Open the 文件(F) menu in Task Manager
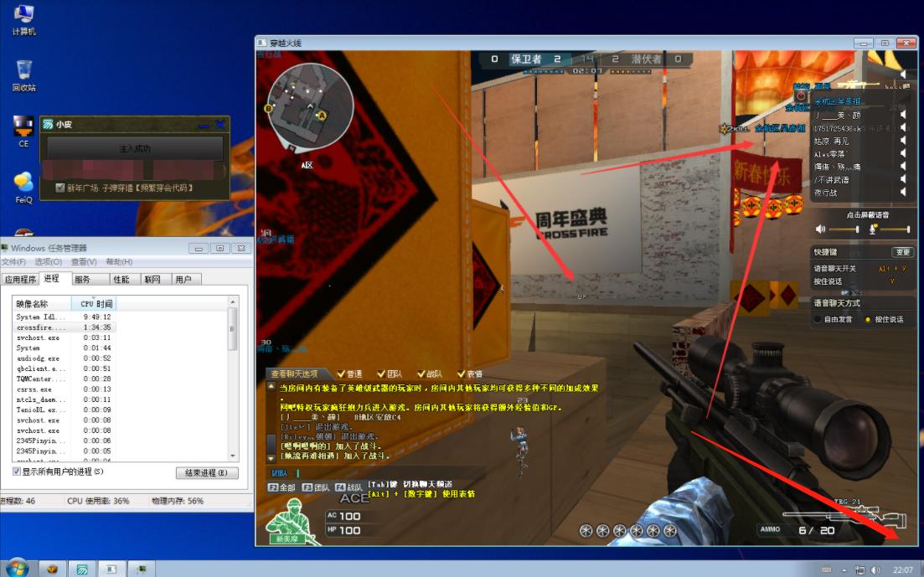Viewport: 924px width, 577px height. 13,261
